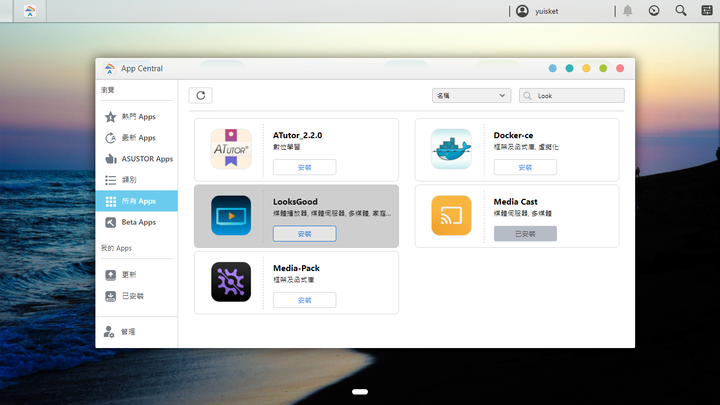The width and height of the screenshot is (720, 405).
Task: Click the magnifier search icon in top bar
Action: tap(681, 11)
